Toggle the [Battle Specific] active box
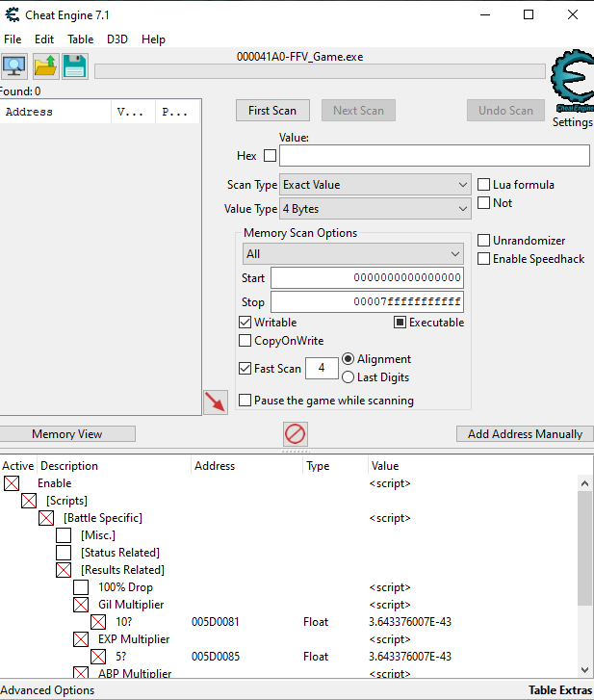Viewport: 594px width, 700px height. pyautogui.click(x=46, y=518)
